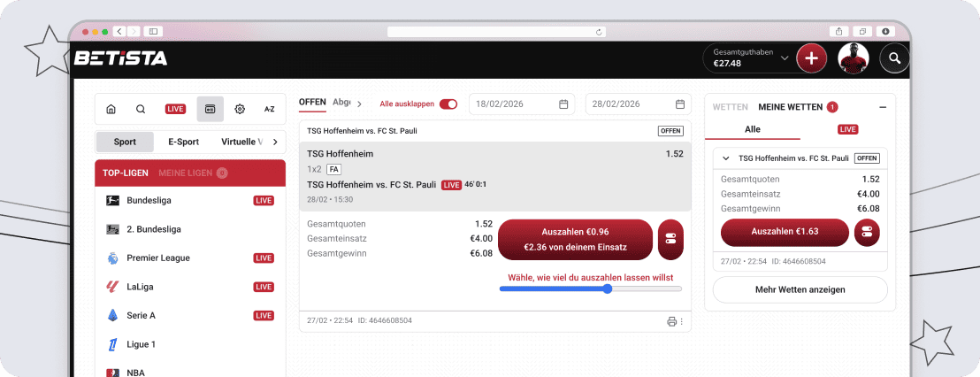
Task: Click the partial cashout slider handle
Action: coord(608,289)
